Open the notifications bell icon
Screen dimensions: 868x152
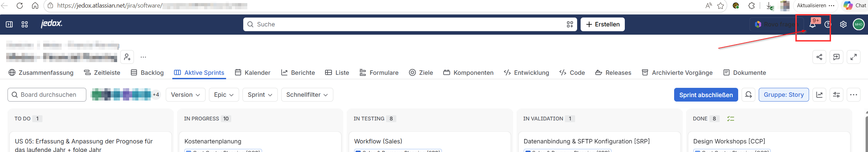812,24
